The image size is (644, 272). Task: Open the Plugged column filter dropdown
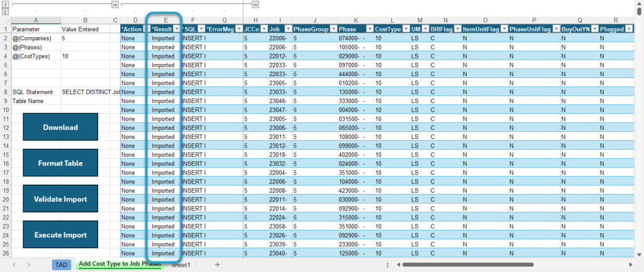(x=630, y=29)
